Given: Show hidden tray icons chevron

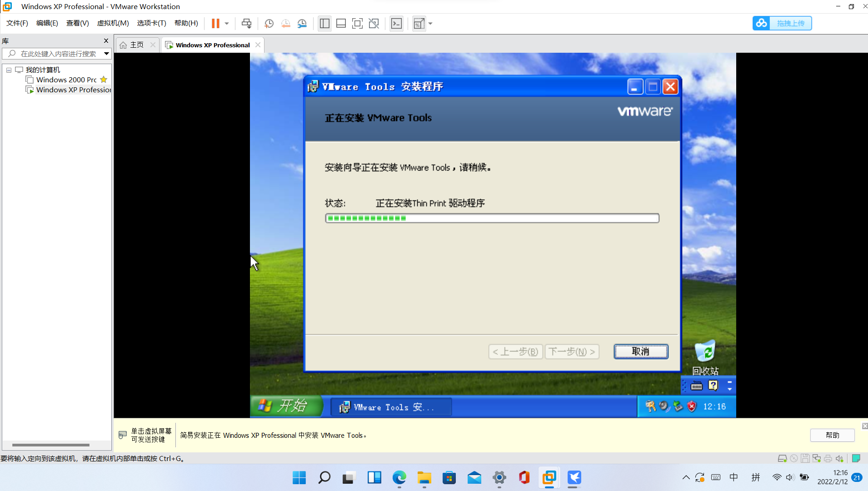Looking at the screenshot, I should [686, 477].
